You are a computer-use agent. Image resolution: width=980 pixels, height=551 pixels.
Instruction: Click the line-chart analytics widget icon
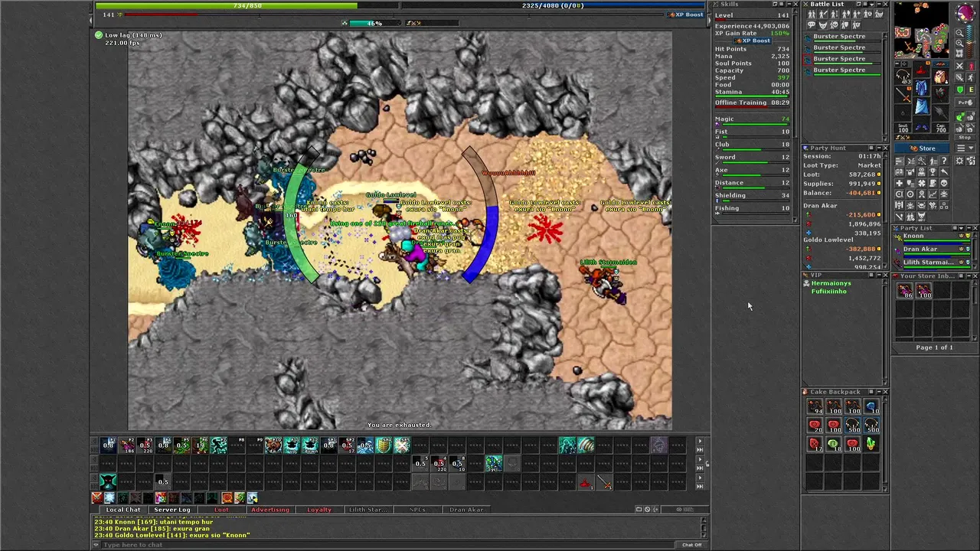coord(933,194)
